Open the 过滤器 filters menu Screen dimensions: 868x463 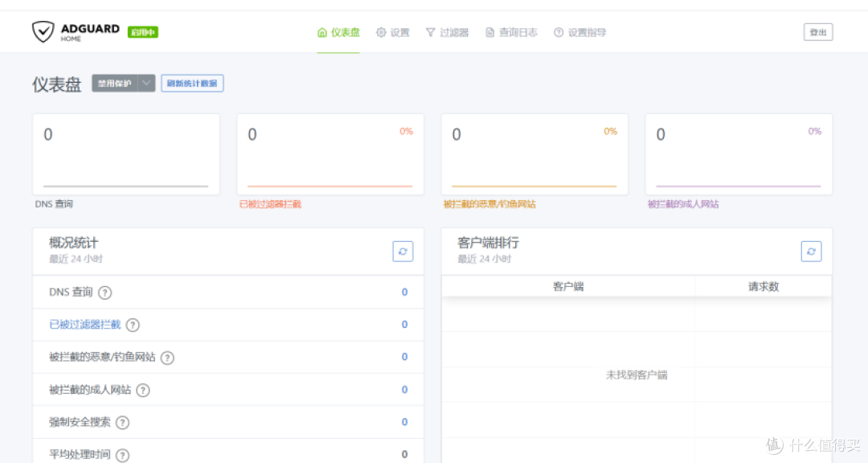(447, 33)
